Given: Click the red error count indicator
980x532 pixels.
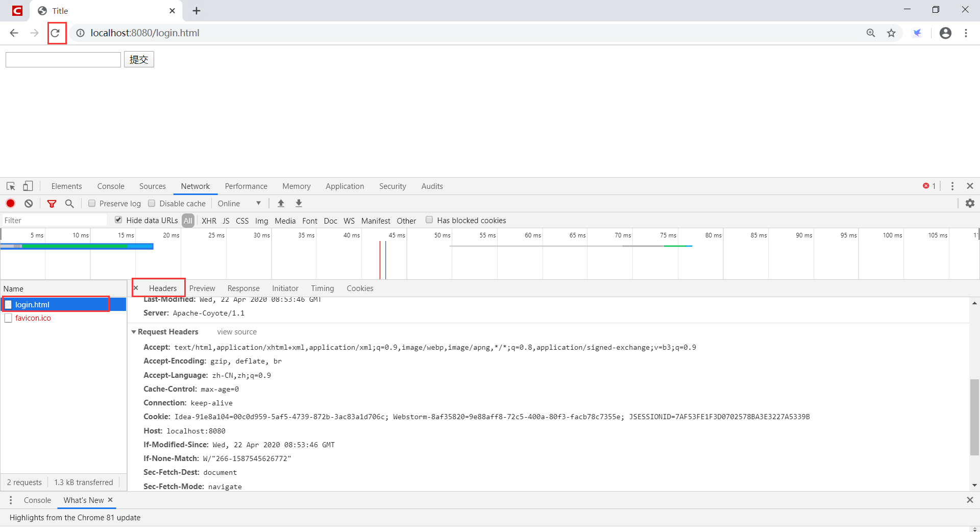Looking at the screenshot, I should coord(929,186).
